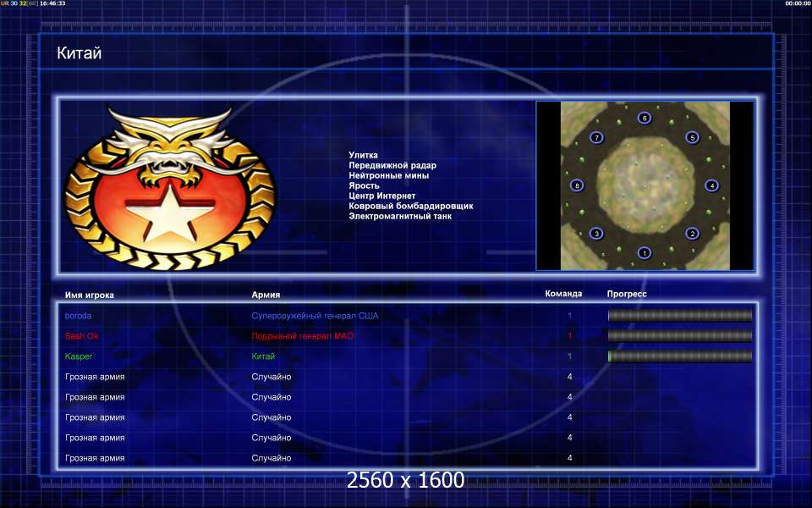The image size is (812, 508).
Task: Click the Прогресс column header
Action: 627,294
